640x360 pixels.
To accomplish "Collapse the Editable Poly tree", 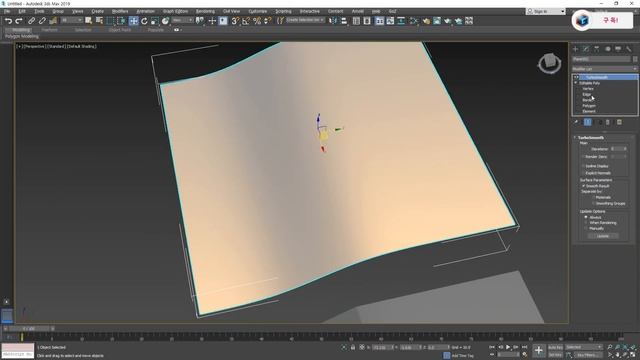I will [x=576, y=83].
